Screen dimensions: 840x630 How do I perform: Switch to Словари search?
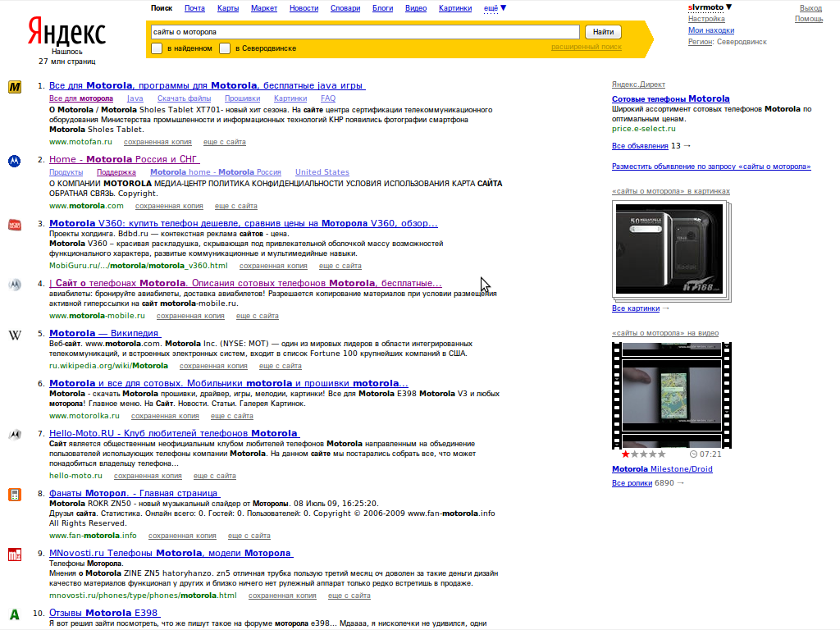click(x=345, y=8)
